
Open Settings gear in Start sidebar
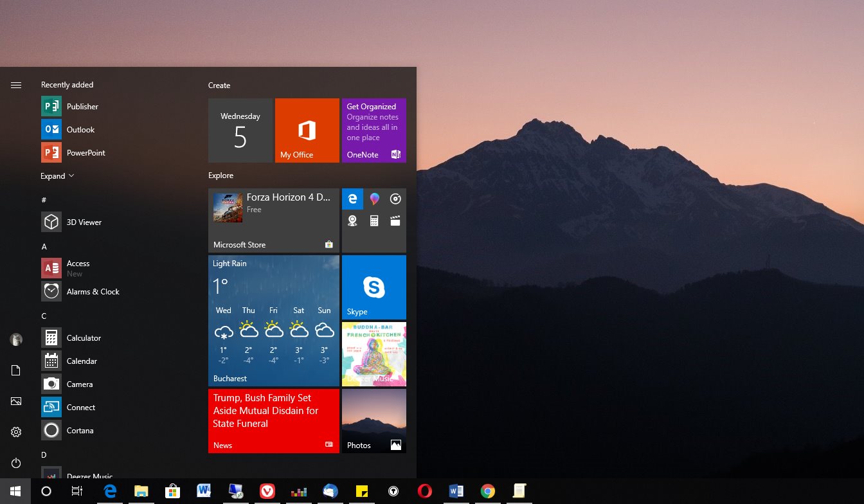pos(16,432)
